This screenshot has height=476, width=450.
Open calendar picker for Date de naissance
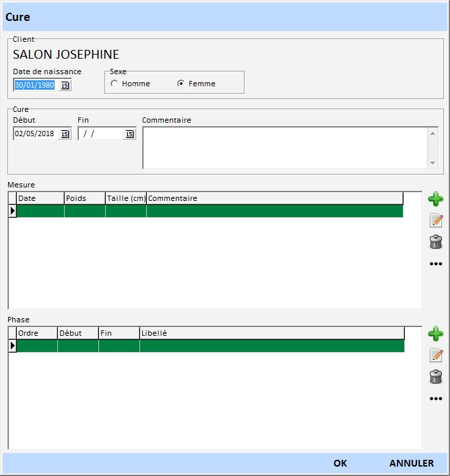coord(65,86)
